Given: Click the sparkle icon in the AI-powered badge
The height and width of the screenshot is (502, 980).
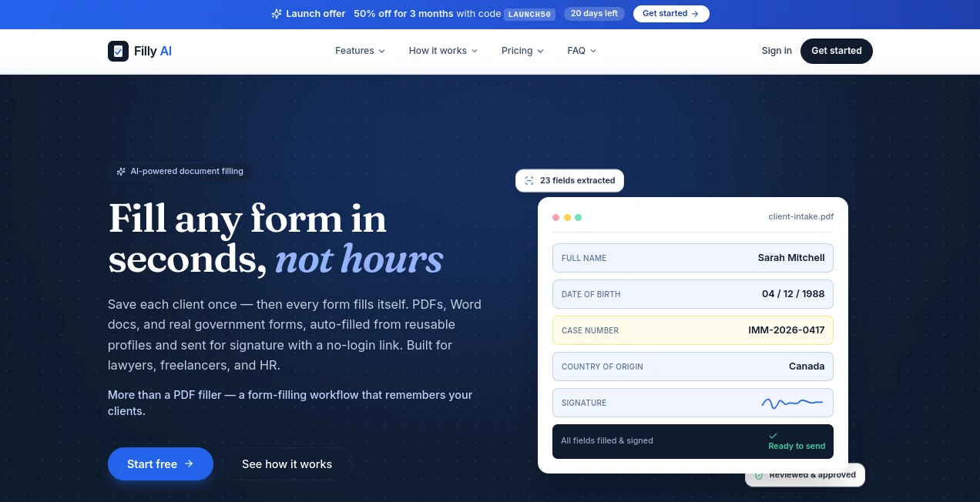Looking at the screenshot, I should coord(121,172).
